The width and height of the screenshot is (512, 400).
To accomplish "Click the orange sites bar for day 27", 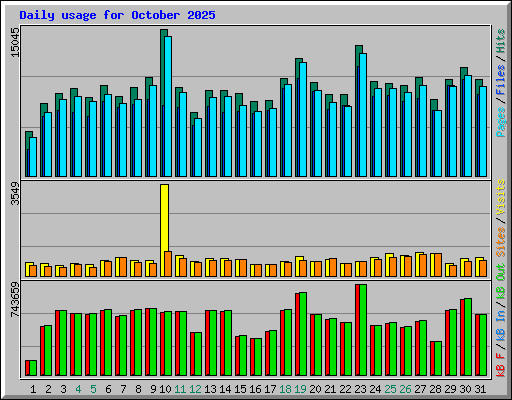I will click(423, 265).
